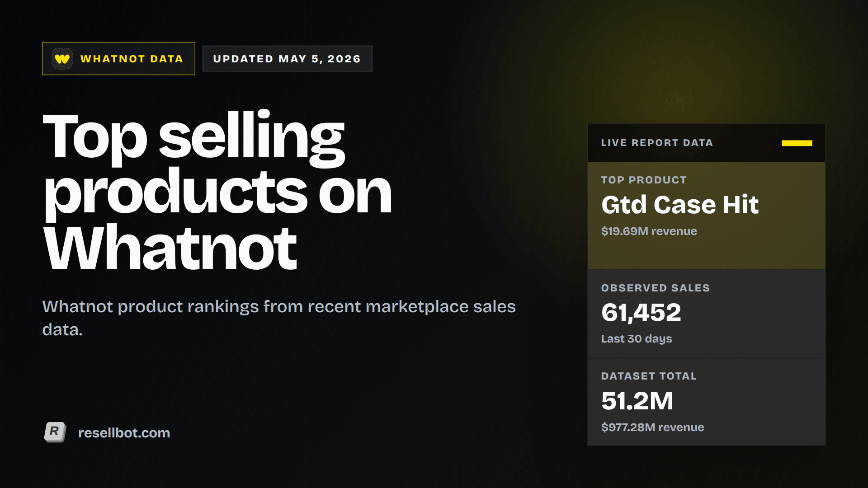Click the $19.69M revenue figure
The height and width of the screenshot is (488, 868).
click(649, 231)
